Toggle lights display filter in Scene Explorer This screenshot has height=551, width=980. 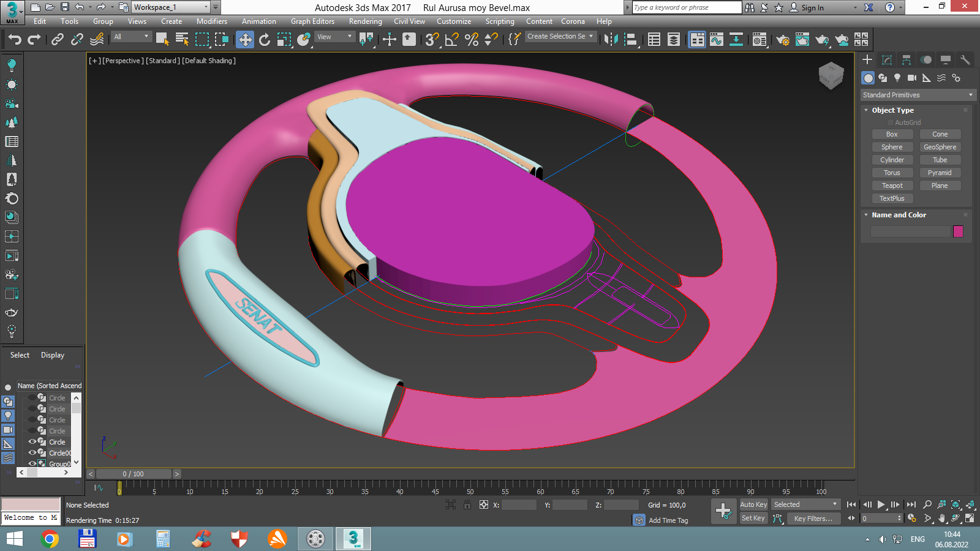[x=8, y=416]
